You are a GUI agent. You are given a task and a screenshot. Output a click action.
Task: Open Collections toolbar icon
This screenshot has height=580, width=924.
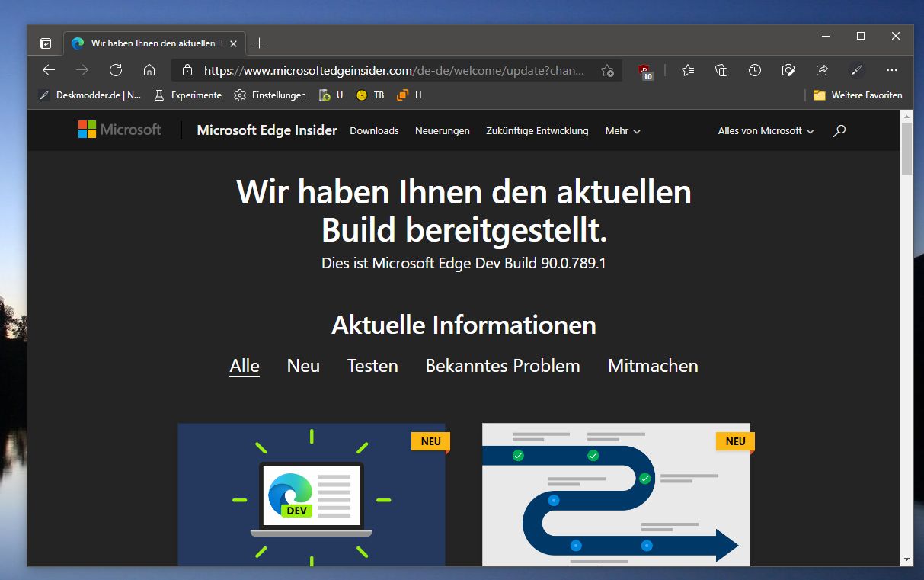pyautogui.click(x=721, y=70)
